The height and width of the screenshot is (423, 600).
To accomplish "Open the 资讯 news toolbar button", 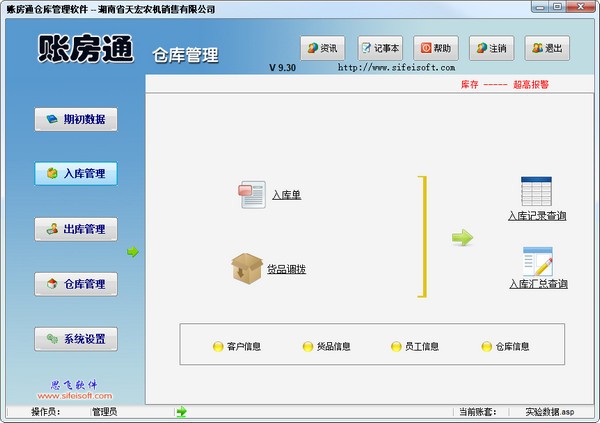I will [x=325, y=48].
